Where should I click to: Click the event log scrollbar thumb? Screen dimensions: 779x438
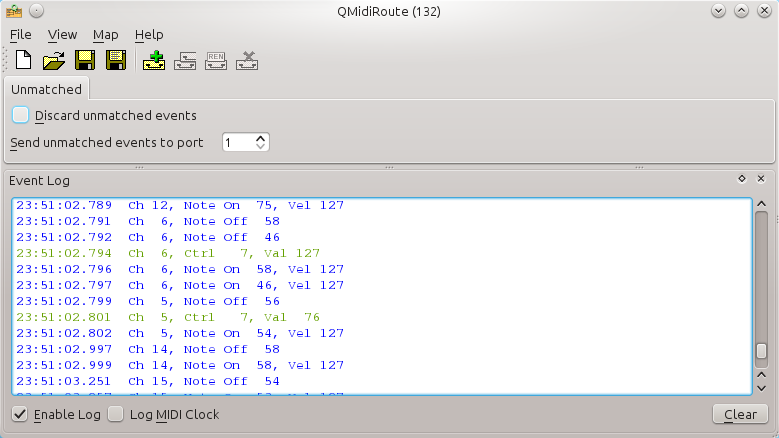coord(761,351)
